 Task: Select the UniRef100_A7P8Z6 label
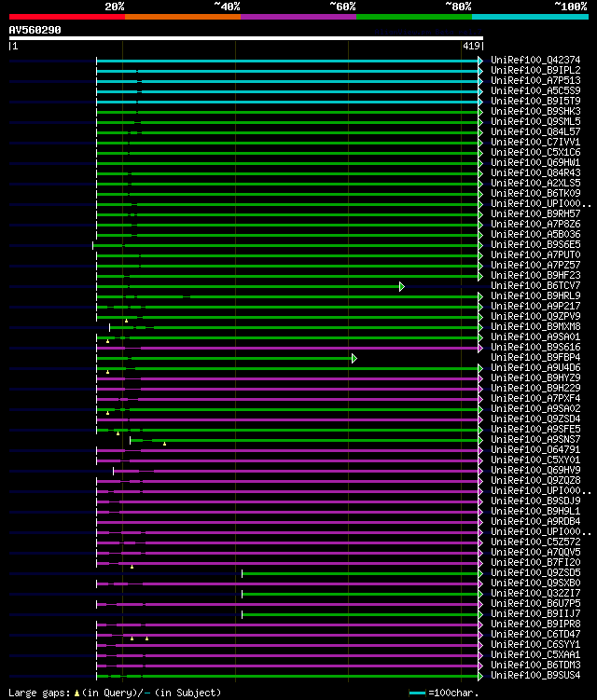pyautogui.click(x=535, y=224)
